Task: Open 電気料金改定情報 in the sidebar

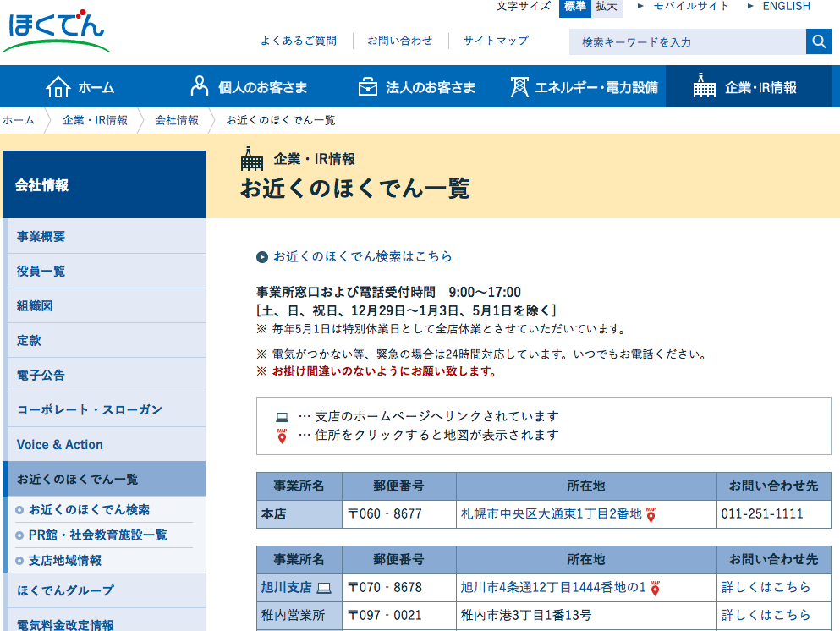Action: point(106,622)
